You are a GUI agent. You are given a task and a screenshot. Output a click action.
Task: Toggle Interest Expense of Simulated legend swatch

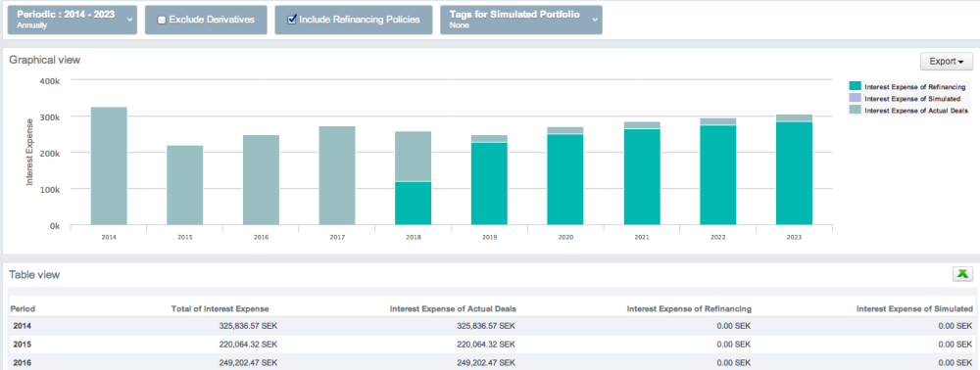(855, 98)
